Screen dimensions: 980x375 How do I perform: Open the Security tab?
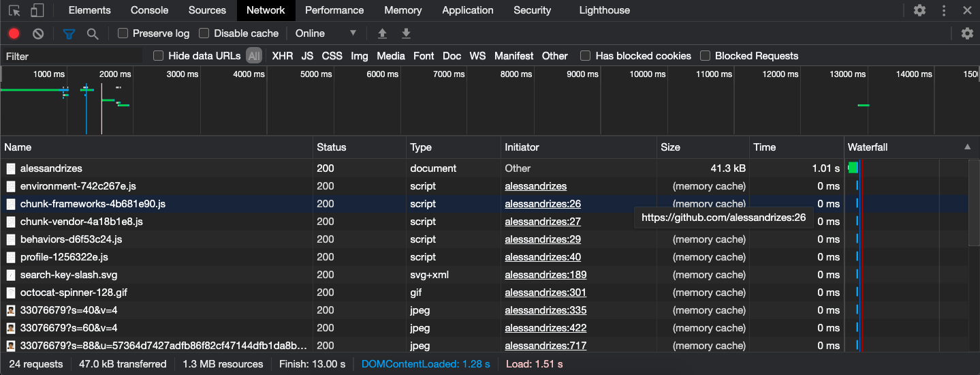point(533,10)
